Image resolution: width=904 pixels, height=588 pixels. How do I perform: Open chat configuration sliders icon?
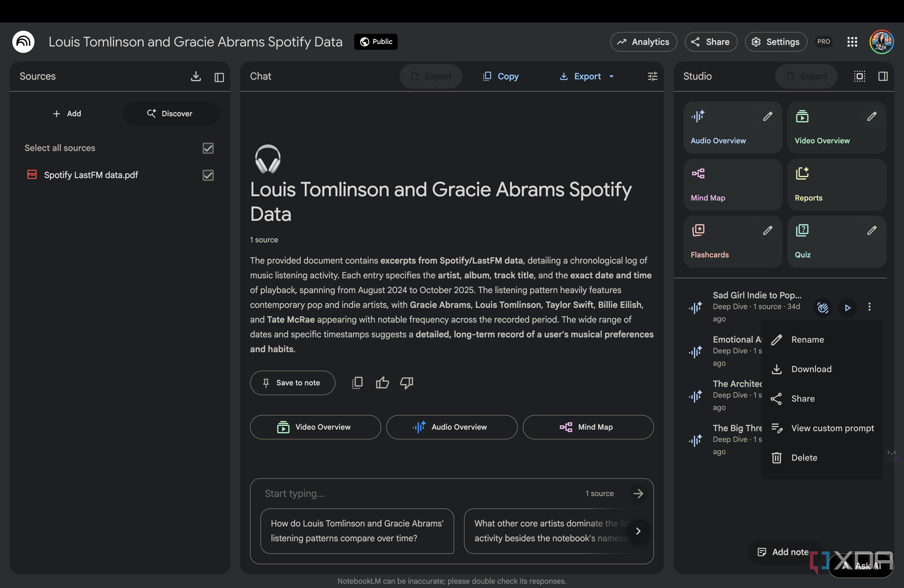point(652,76)
